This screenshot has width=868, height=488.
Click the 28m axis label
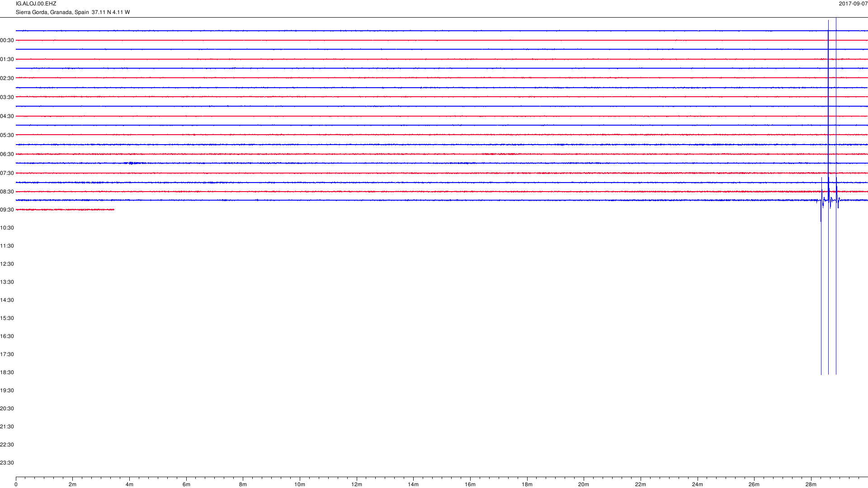[x=811, y=484]
